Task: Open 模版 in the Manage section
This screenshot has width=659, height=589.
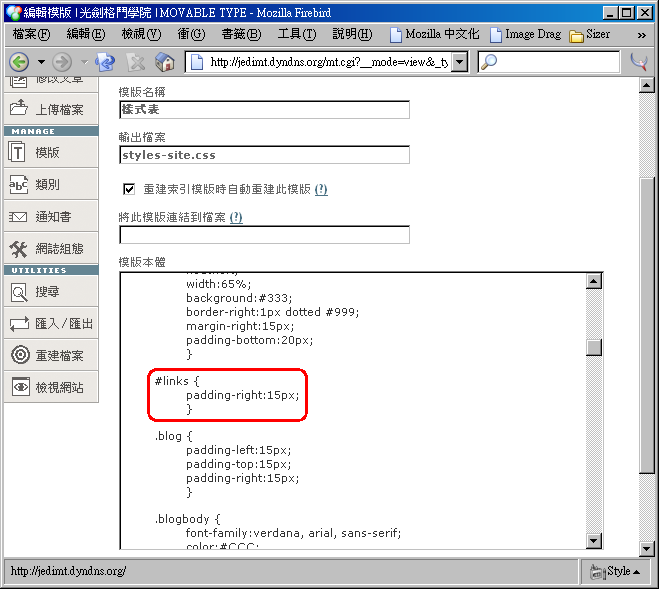Action: pyautogui.click(x=51, y=152)
